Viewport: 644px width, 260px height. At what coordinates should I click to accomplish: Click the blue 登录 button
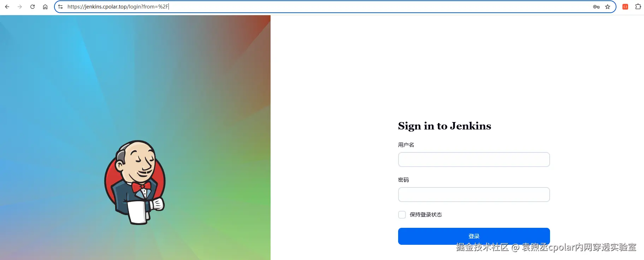click(x=474, y=236)
